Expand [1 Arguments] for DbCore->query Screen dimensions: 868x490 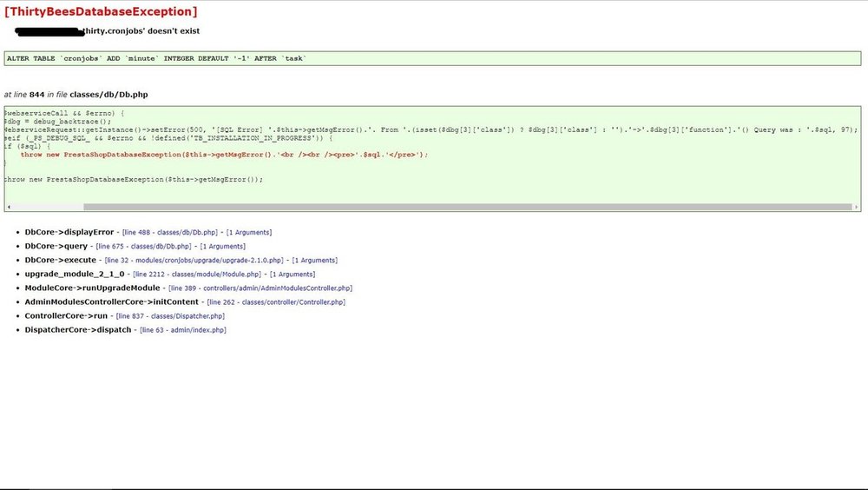[222, 246]
